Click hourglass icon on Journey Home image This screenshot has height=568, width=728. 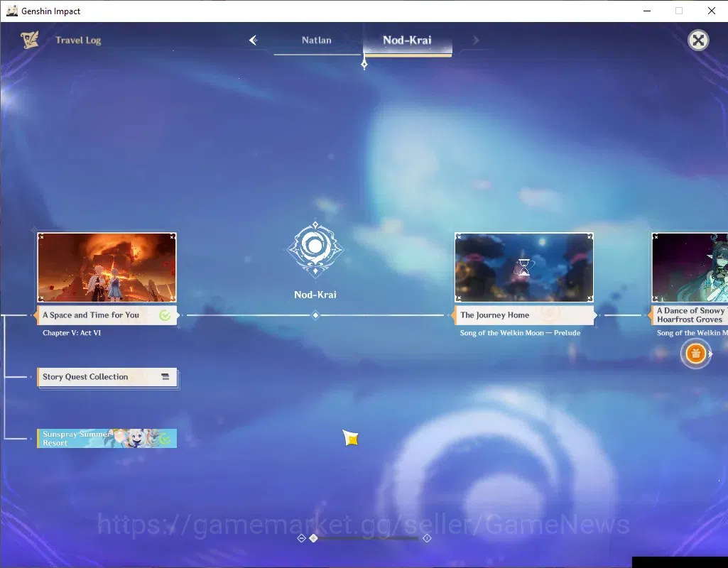[523, 268]
